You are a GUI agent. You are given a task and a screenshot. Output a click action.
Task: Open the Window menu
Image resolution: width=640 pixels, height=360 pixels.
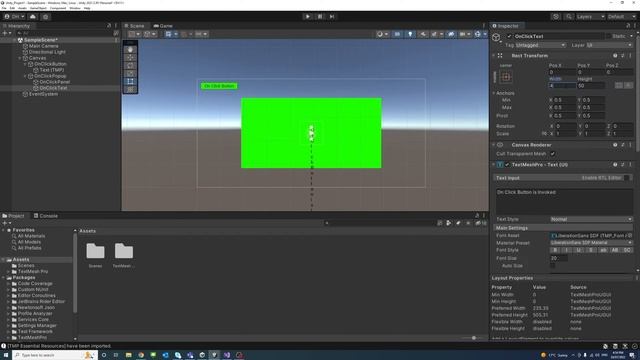click(75, 8)
